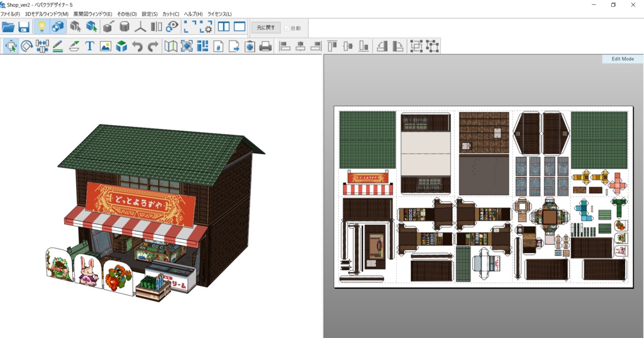Open the 3Dモデルウィンドウ(M) menu
This screenshot has width=644, height=338.
tap(47, 14)
